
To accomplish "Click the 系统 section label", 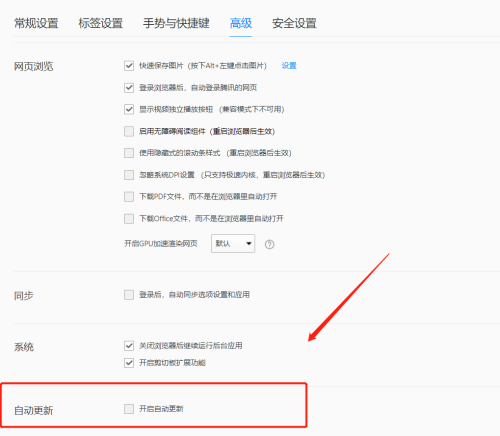I will tap(24, 347).
